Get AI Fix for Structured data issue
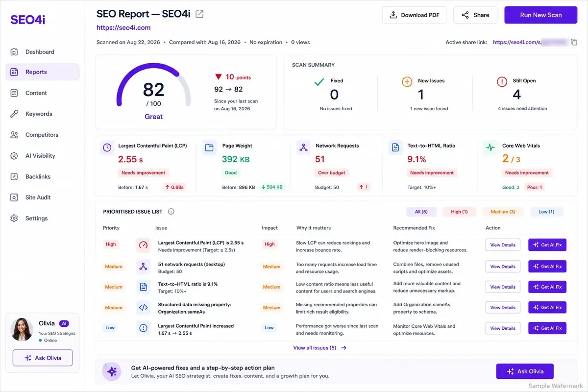This screenshot has width=588, height=392. pos(547,308)
